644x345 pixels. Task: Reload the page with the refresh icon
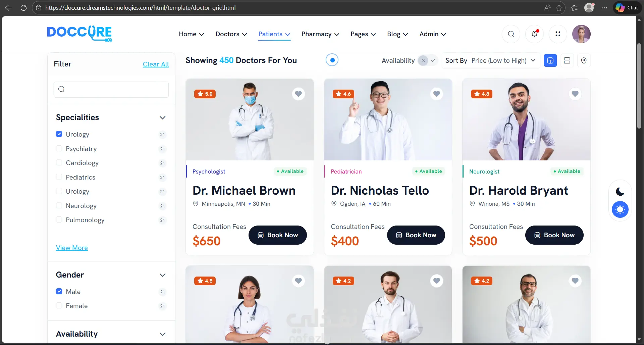tap(23, 8)
